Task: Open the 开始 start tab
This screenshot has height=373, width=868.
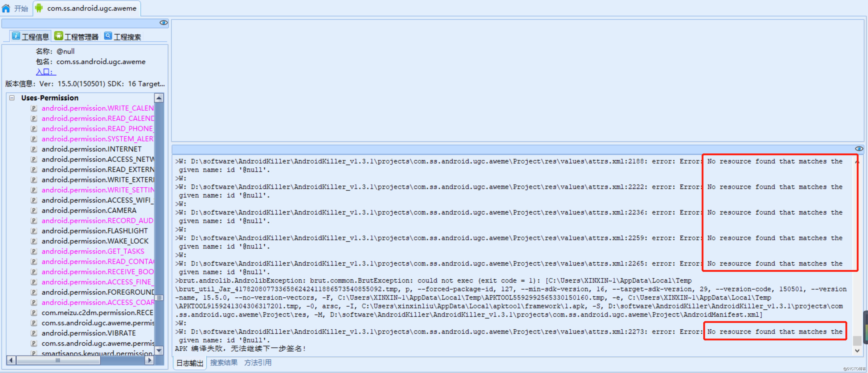Action: pos(21,8)
